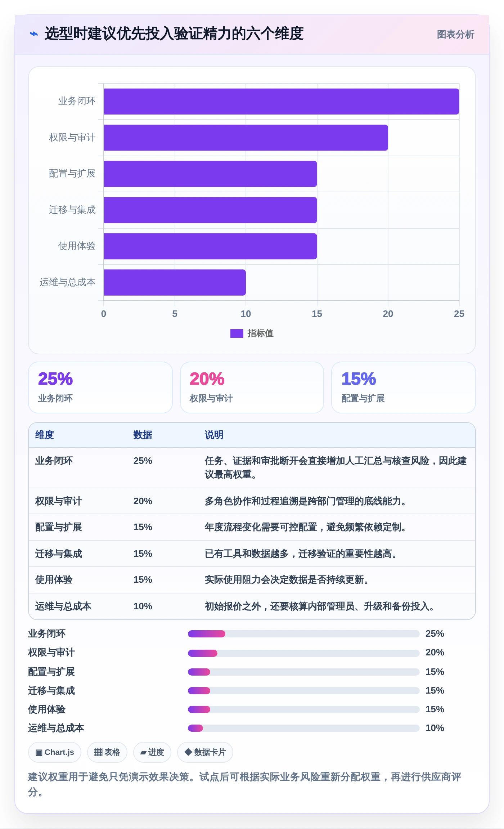
Task: Click the page title 选型时建议优先投入验证精力
Action: tap(174, 34)
